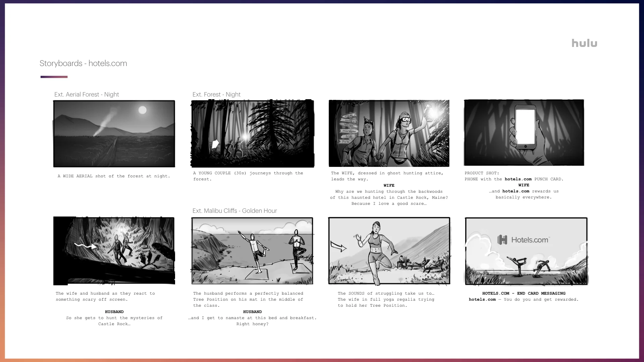This screenshot has width=644, height=362.
Task: Click the purple underline bar below title
Action: point(54,77)
